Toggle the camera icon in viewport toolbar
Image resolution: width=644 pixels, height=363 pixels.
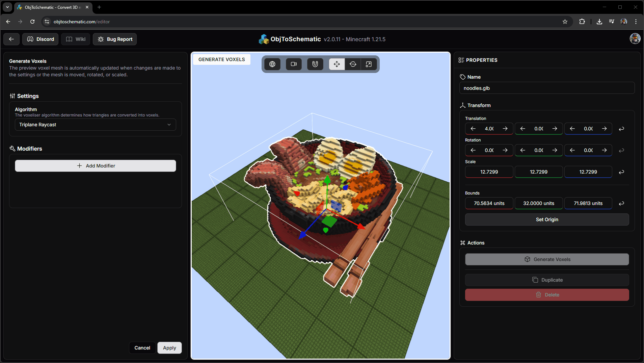[294, 64]
